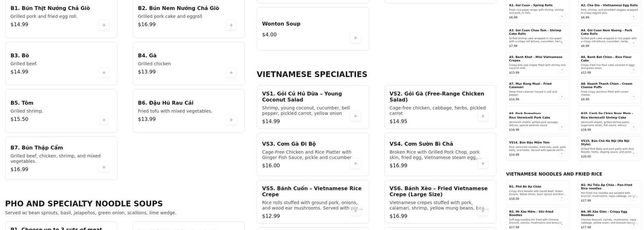Add B3 Bò grilled beef via plus button
The height and width of the screenshot is (230, 644).
pyautogui.click(x=104, y=73)
